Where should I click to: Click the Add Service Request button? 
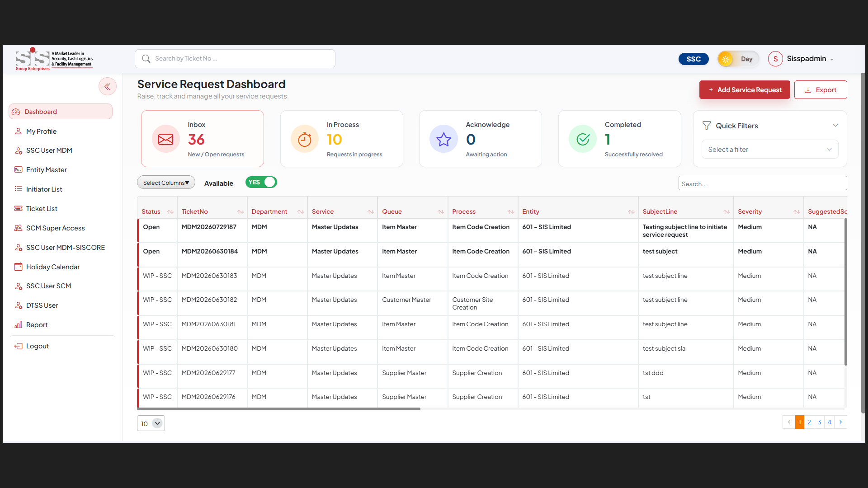click(745, 90)
